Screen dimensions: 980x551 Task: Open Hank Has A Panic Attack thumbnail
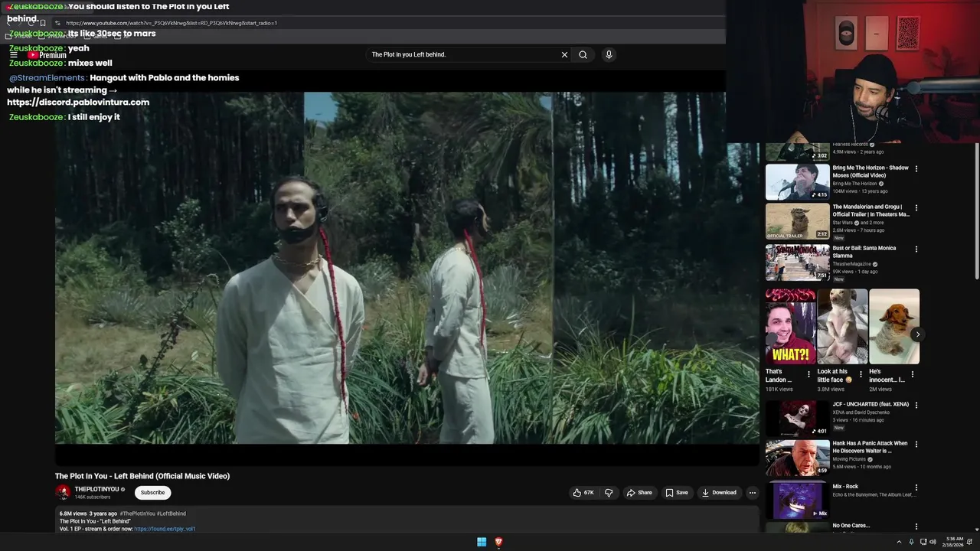pos(797,458)
